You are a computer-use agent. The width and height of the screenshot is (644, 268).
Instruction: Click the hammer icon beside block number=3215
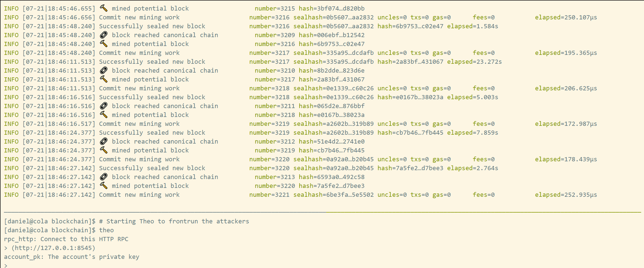[104, 8]
